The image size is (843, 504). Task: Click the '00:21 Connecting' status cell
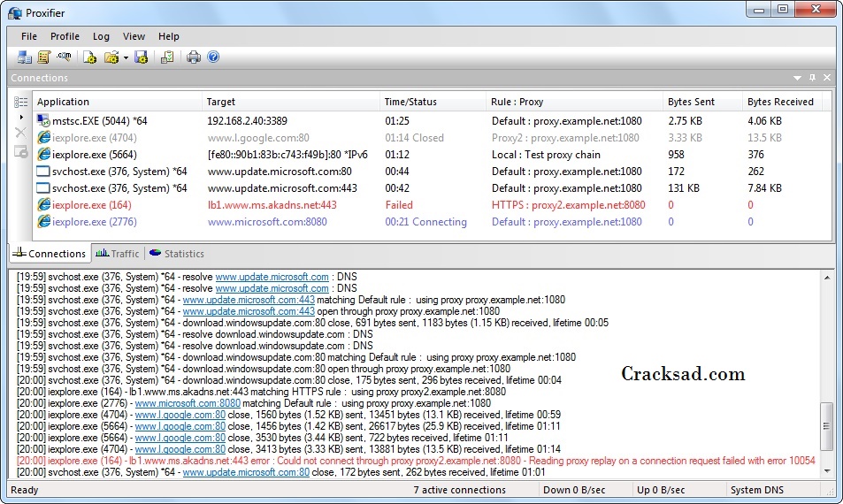coord(425,221)
